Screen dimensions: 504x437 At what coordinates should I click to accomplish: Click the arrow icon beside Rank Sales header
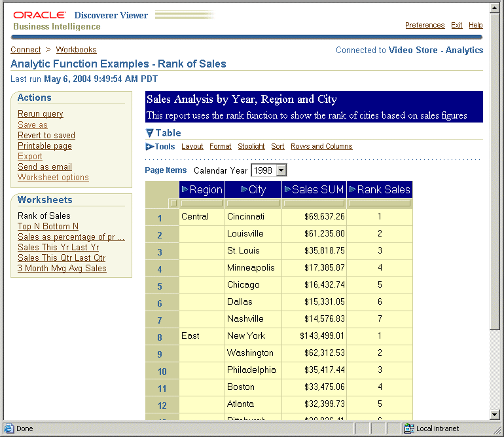tap(352, 190)
